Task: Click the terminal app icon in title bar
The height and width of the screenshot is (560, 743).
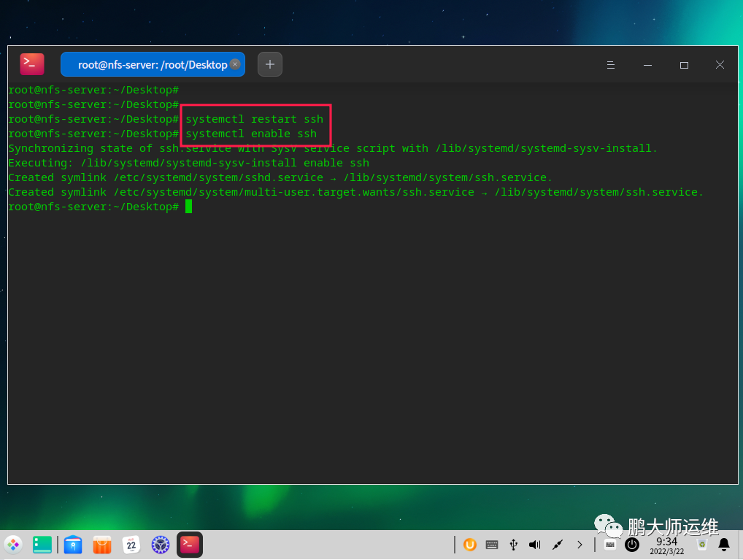Action: pos(31,64)
